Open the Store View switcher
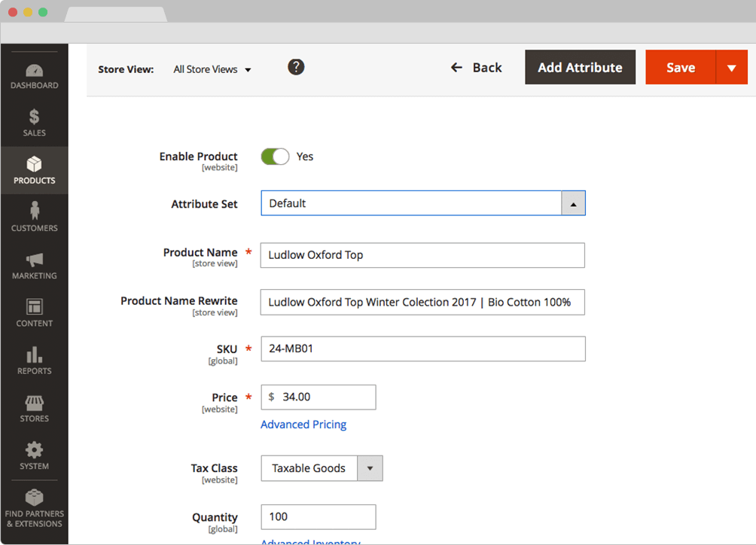Viewport: 756px width, 545px height. tap(212, 69)
